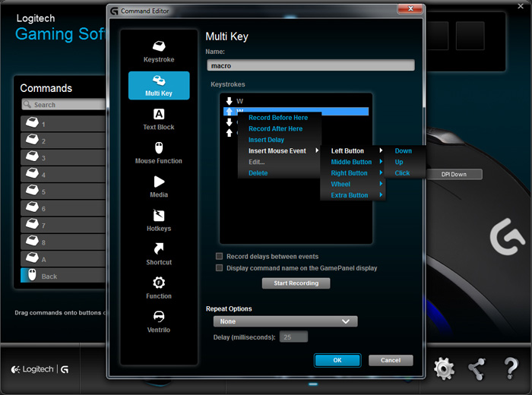Choose the Ventrilo command type
The height and width of the screenshot is (395, 532).
pos(159,322)
